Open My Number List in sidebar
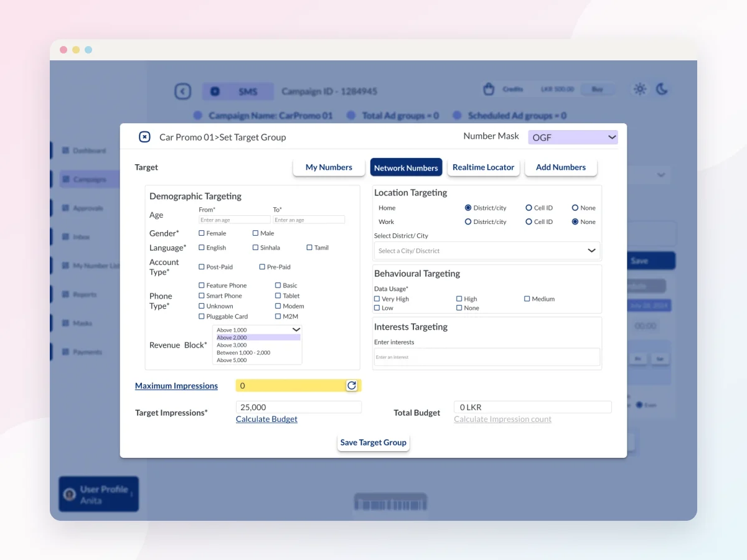Viewport: 747px width, 560px height. 91,266
